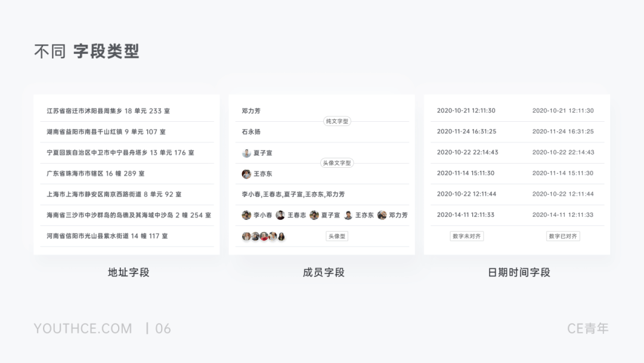Click 王春志's avatar in the avatar-text row

280,215
